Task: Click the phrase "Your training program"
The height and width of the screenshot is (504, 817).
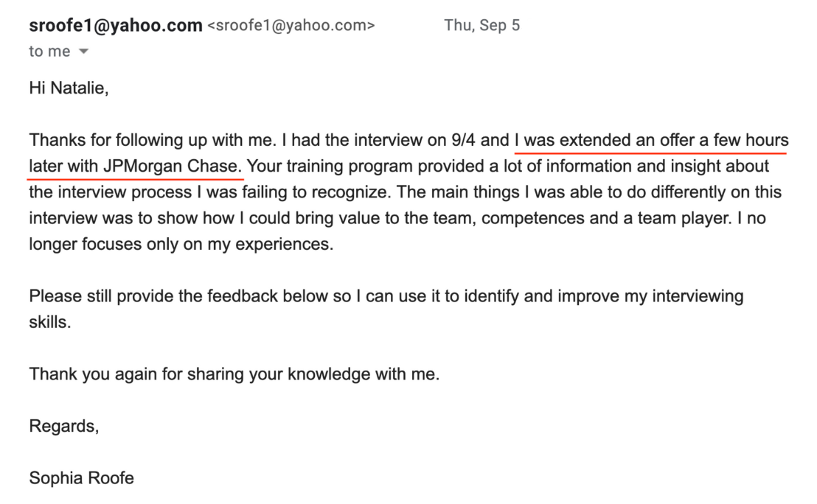Action: pos(326,167)
